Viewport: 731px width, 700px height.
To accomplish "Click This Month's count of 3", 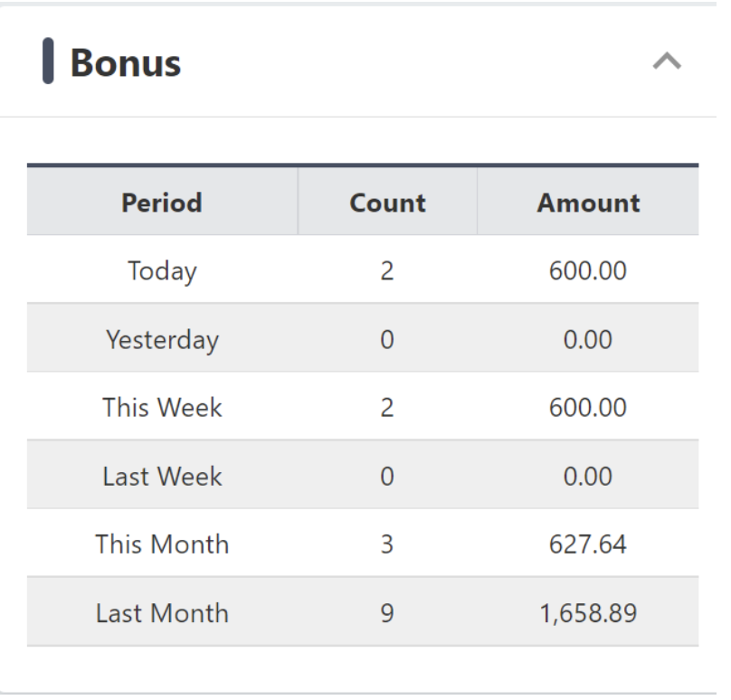I will tap(387, 544).
